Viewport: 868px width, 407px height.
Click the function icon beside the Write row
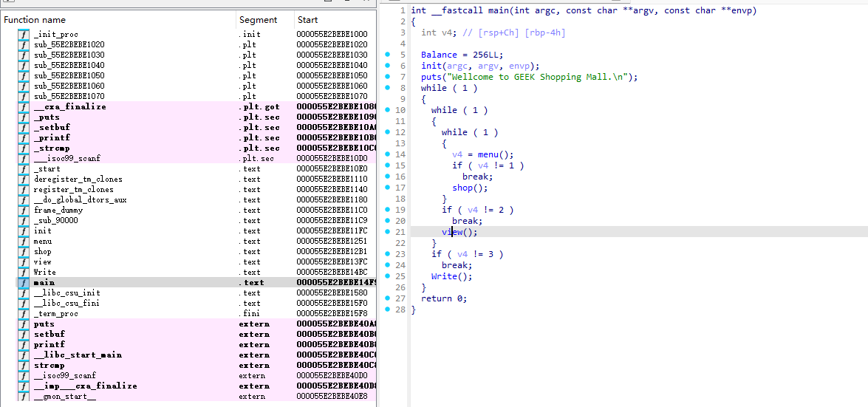click(24, 272)
